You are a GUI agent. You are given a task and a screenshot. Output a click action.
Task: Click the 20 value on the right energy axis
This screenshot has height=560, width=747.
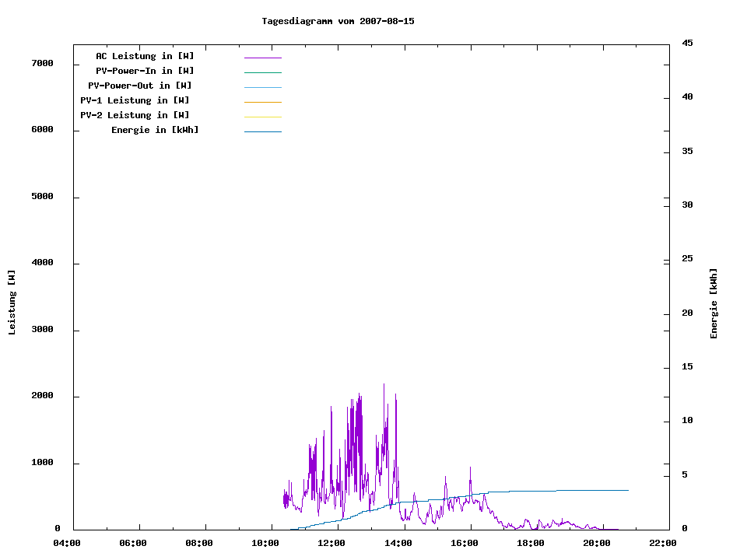click(x=687, y=313)
